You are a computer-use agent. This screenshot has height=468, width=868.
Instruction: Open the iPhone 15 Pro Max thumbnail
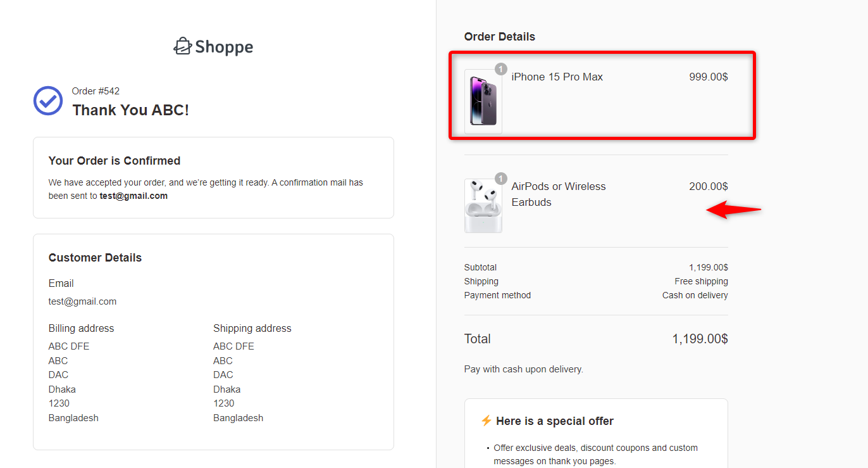point(483,101)
